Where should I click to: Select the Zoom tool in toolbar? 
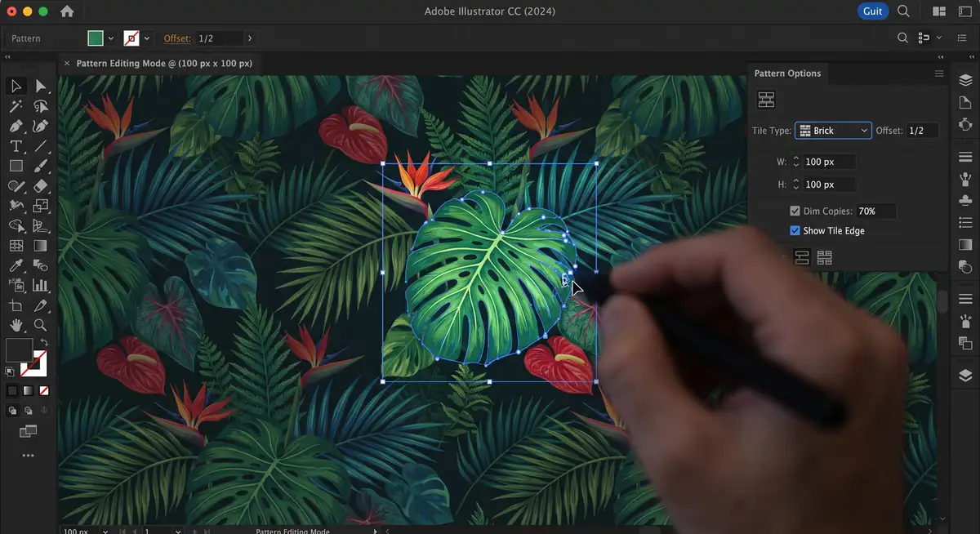(40, 325)
